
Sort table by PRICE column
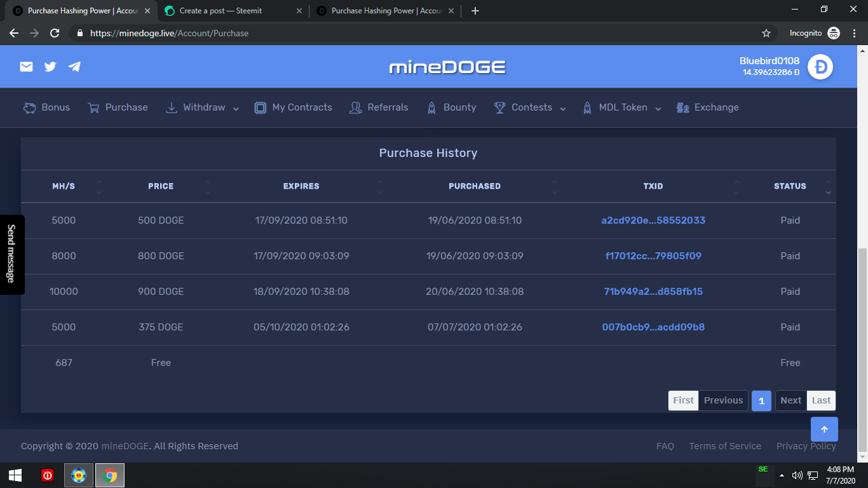(161, 186)
